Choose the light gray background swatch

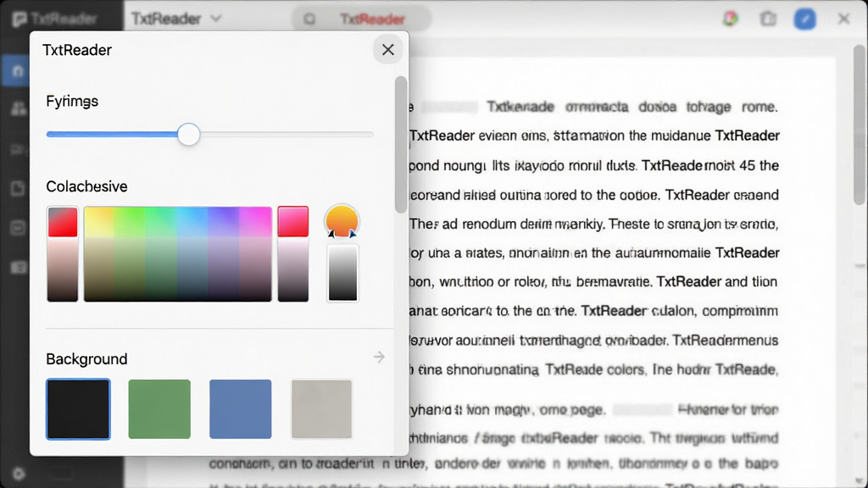point(321,409)
